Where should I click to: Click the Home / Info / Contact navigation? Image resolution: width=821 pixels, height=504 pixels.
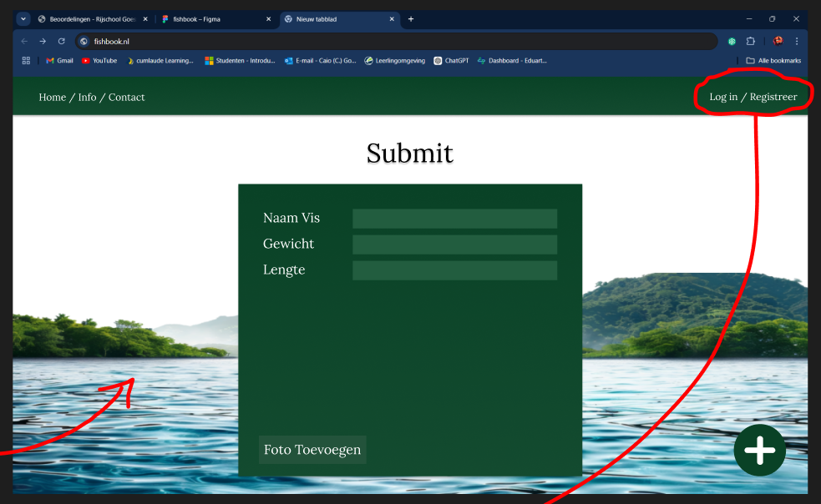92,98
